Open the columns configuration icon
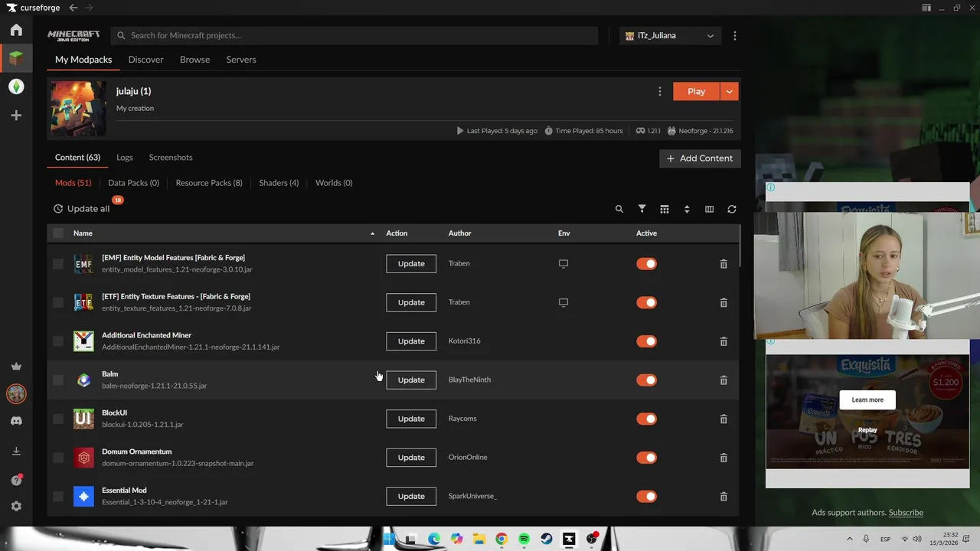This screenshot has height=551, width=980. pyautogui.click(x=709, y=209)
